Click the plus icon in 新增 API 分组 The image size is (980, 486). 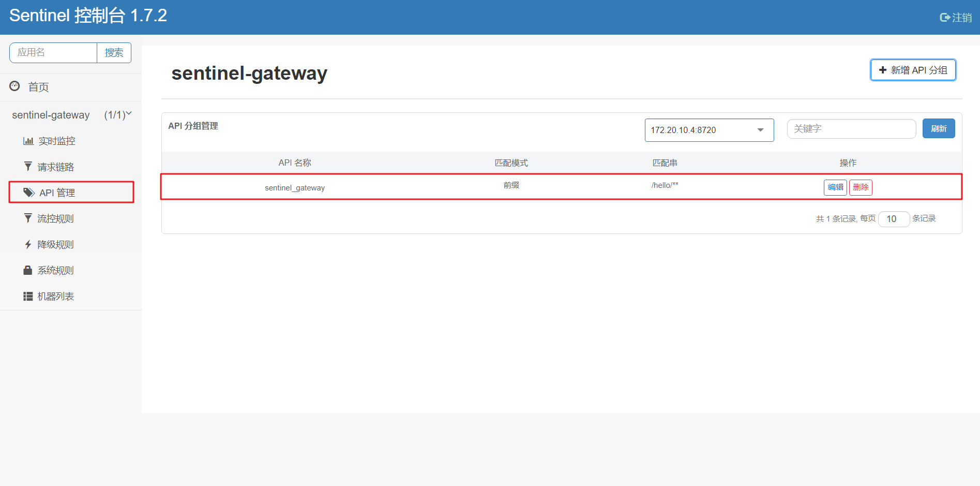coord(883,70)
